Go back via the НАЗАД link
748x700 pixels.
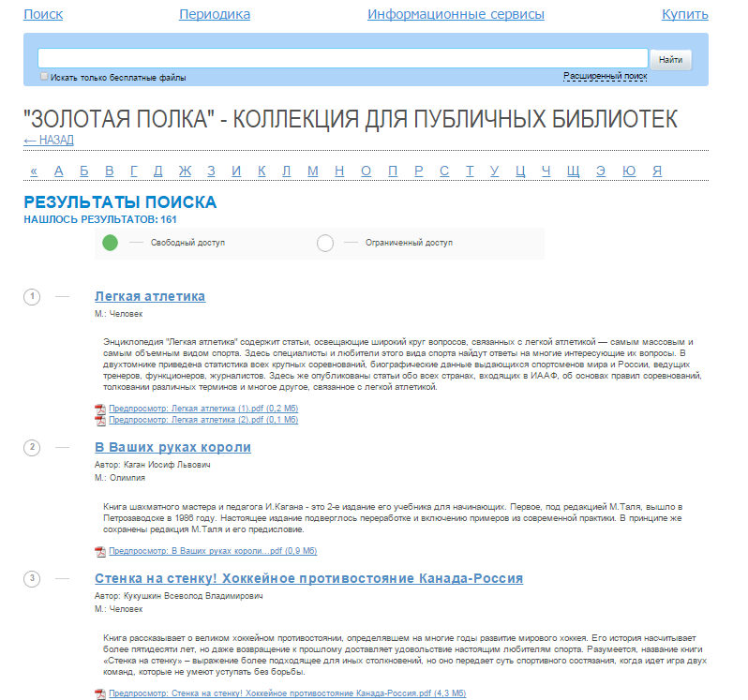point(49,141)
